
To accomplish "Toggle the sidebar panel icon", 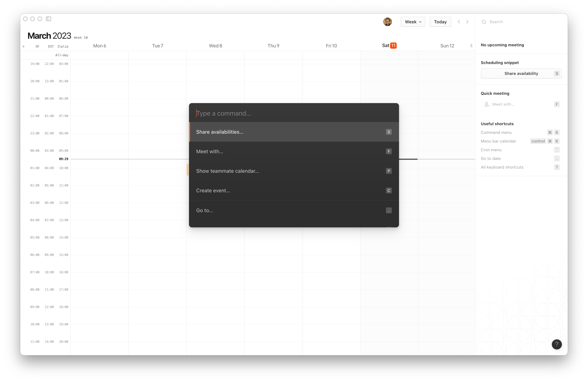I will pos(48,19).
